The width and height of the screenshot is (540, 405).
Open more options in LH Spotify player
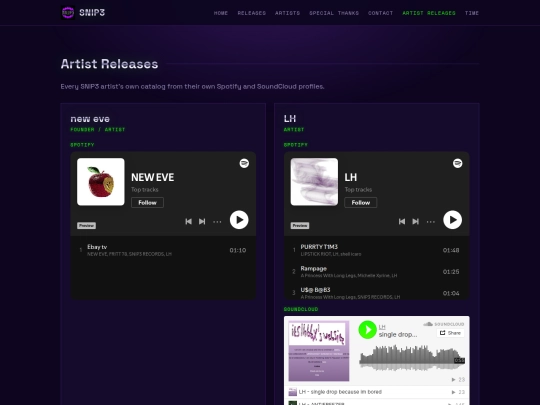[x=431, y=222]
